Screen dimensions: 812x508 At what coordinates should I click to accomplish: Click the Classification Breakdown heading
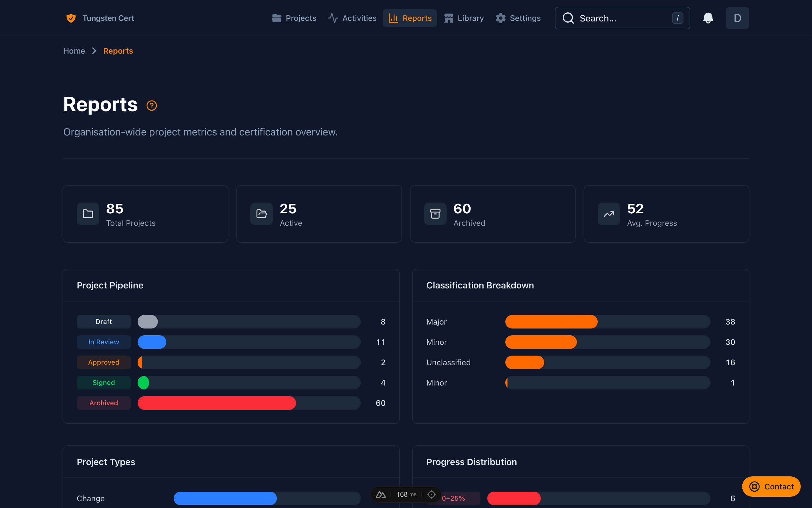(x=480, y=285)
